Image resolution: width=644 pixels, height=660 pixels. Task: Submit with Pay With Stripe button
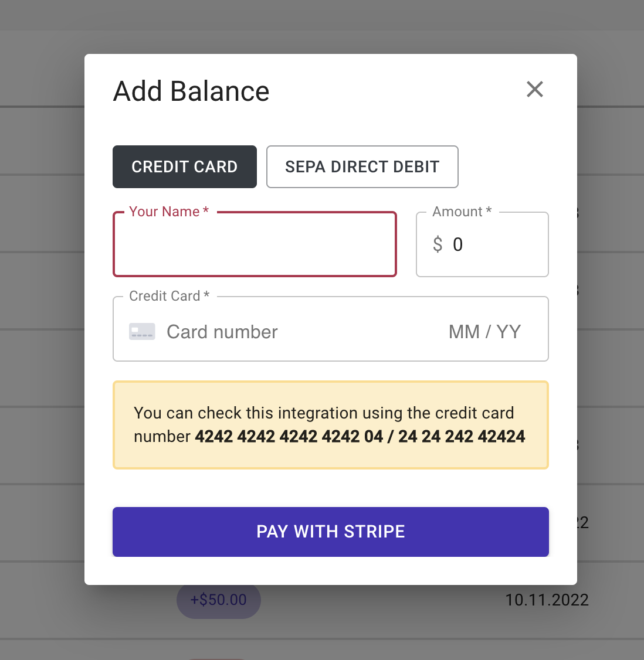331,532
